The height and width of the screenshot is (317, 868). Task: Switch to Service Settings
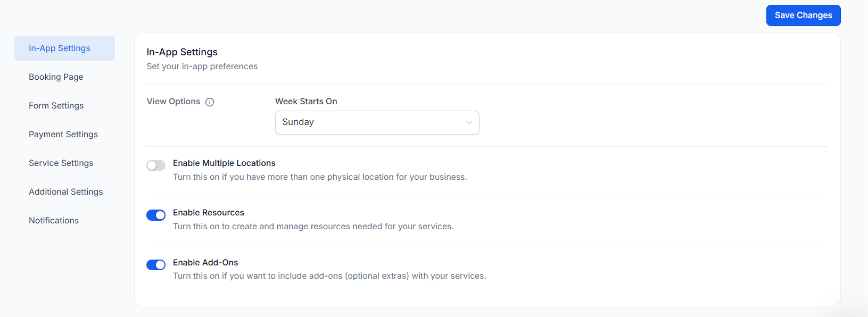[x=61, y=163]
